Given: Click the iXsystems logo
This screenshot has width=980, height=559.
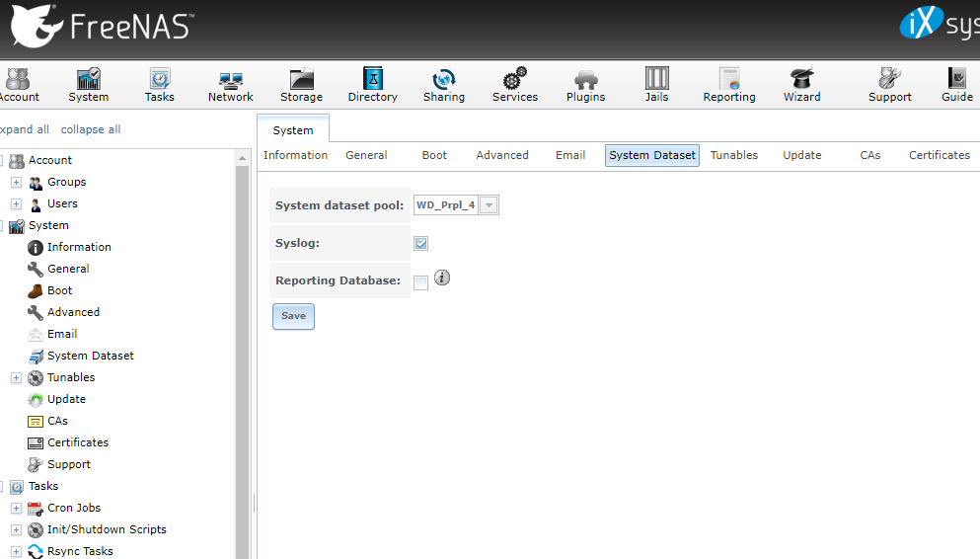Looking at the screenshot, I should 940,24.
